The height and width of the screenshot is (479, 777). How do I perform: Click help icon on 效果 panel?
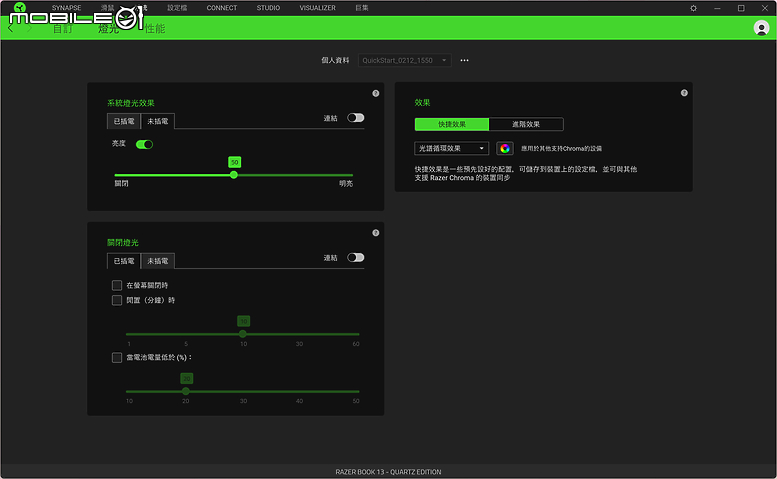(x=684, y=93)
